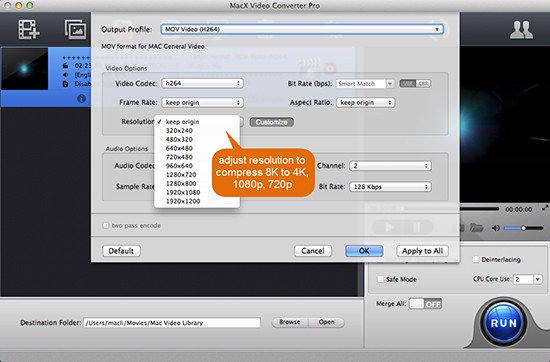Adjust the player volume slider
550x362 pixels.
point(523,228)
